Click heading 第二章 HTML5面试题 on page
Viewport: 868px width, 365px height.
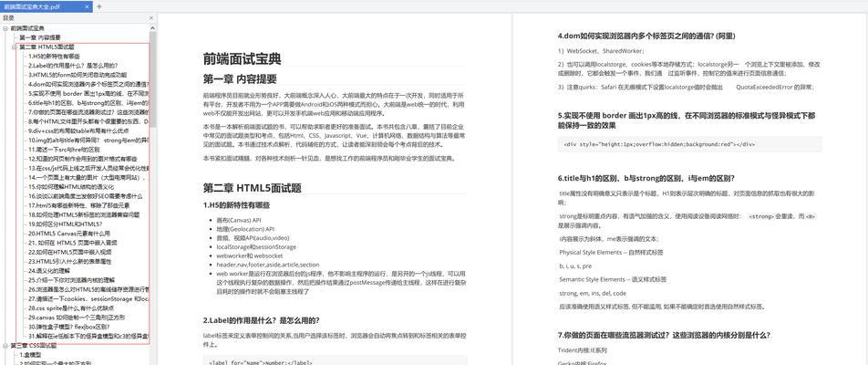click(x=252, y=188)
